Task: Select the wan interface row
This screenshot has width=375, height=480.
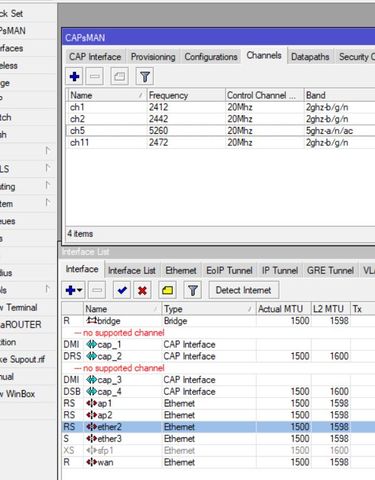Action: [218, 462]
